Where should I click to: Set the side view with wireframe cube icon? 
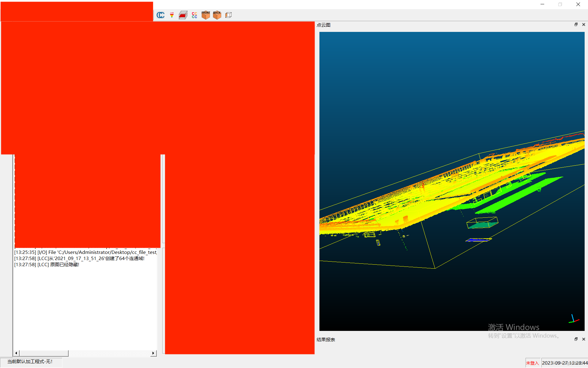pos(228,15)
